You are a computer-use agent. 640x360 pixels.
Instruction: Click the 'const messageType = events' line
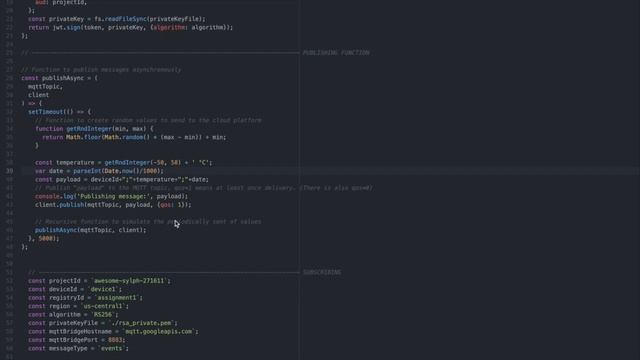click(78, 348)
